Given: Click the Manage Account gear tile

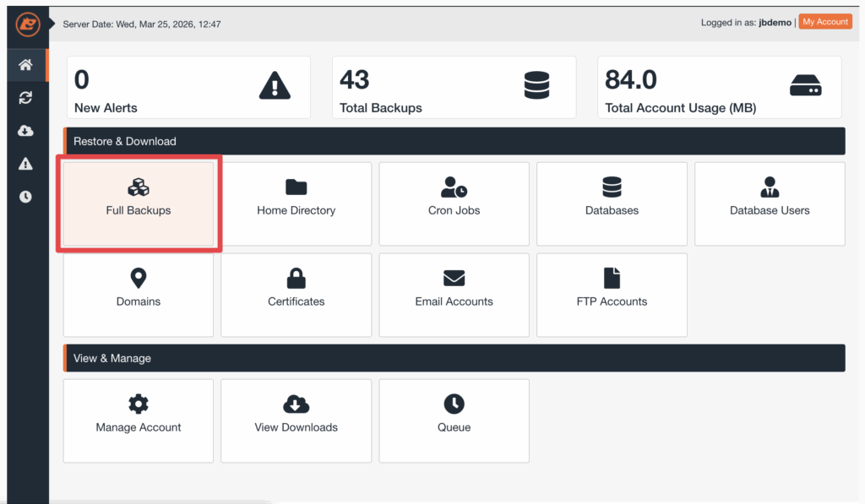Looking at the screenshot, I should pyautogui.click(x=139, y=420).
